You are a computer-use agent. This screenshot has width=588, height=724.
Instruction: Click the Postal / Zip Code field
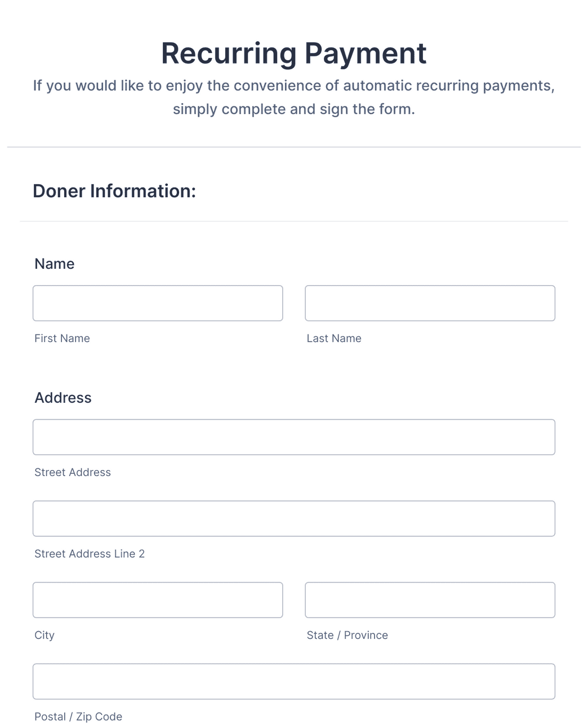(294, 681)
